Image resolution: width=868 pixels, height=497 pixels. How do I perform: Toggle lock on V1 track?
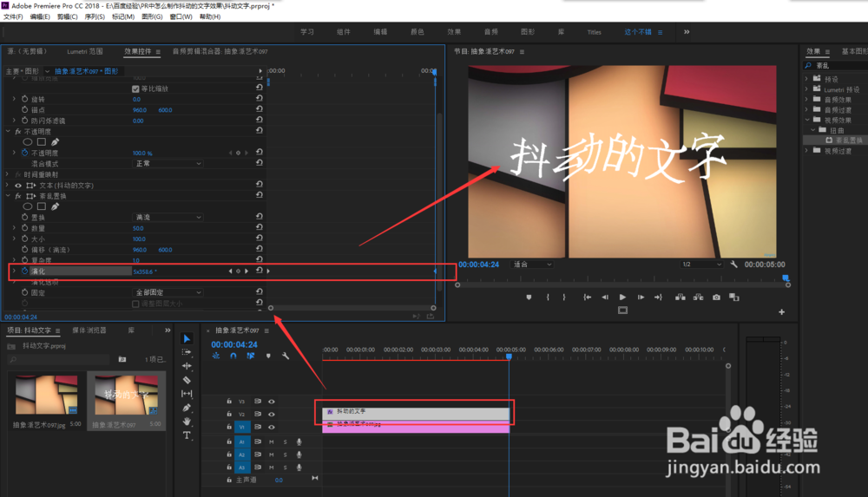pyautogui.click(x=228, y=427)
